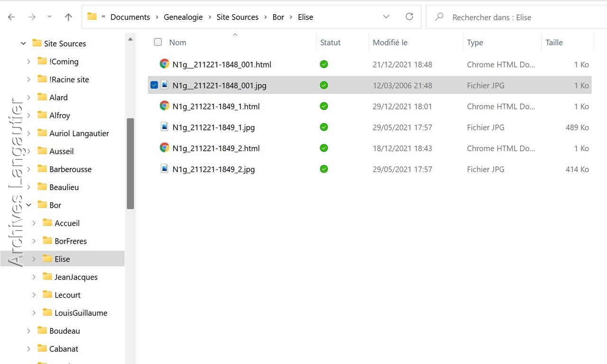Expand the BorFreres subfolder node
Image resolution: width=607 pixels, height=364 pixels.
tap(34, 241)
